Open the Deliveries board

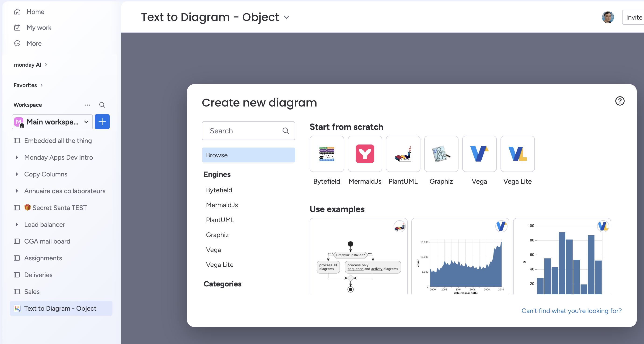(x=38, y=275)
